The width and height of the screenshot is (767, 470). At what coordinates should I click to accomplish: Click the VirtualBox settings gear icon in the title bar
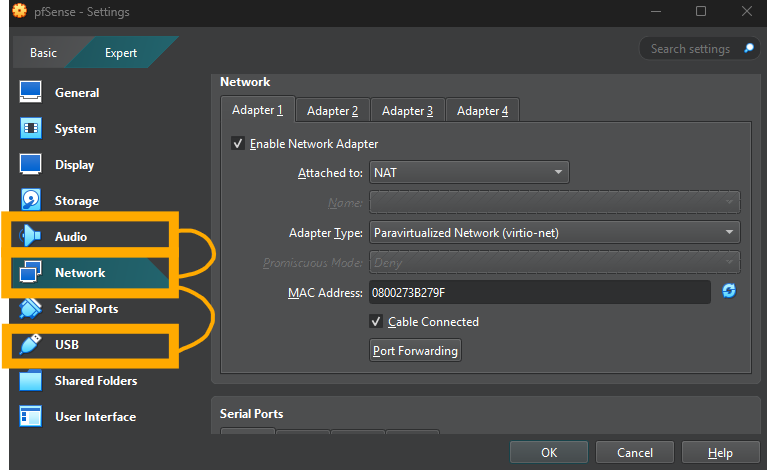point(20,11)
